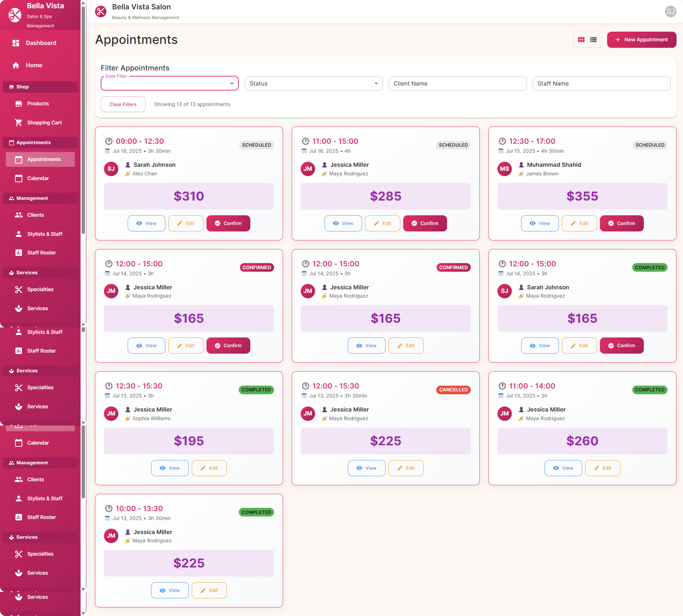Click the New Appointment button

click(x=641, y=40)
